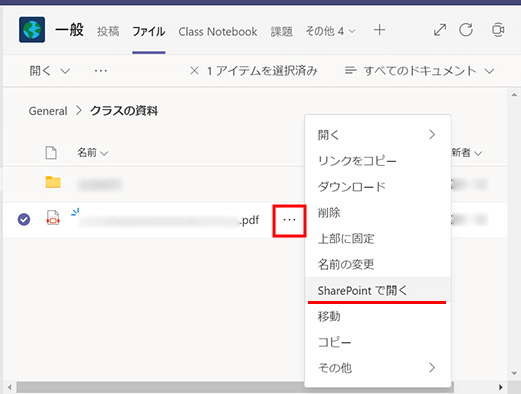Open the 課題 tab

[x=282, y=31]
